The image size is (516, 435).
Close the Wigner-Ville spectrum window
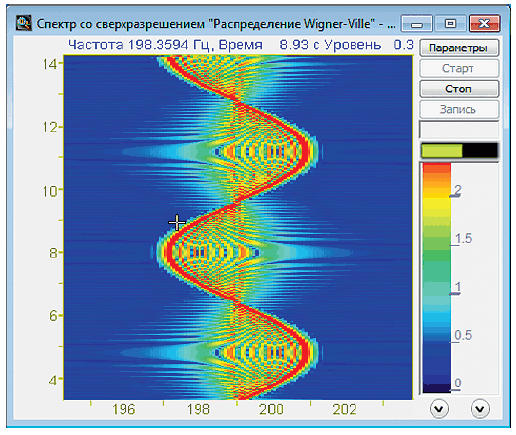(485, 24)
